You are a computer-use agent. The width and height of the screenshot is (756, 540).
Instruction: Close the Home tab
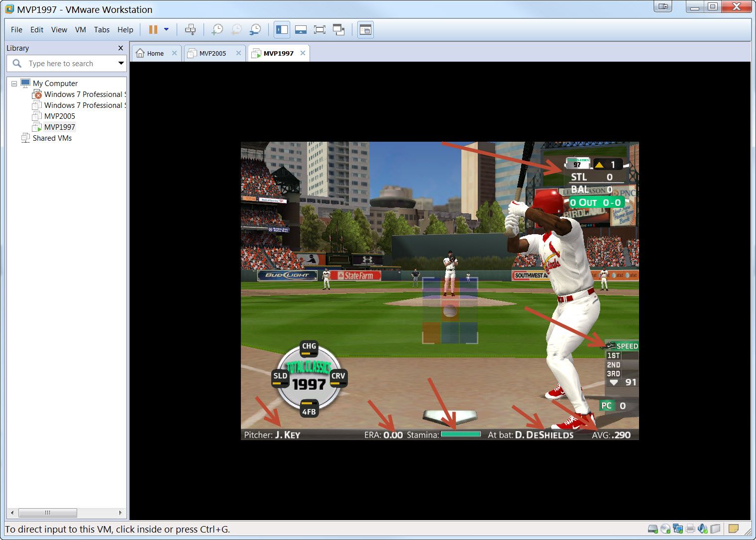click(174, 53)
